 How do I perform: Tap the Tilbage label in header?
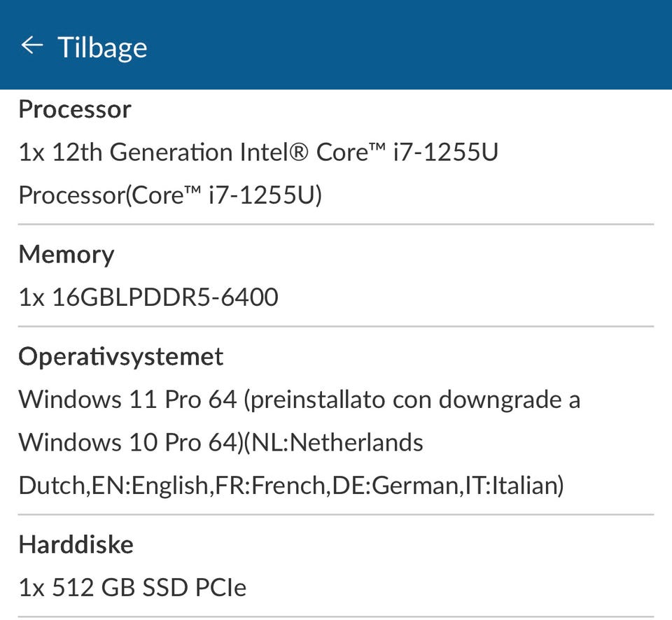[x=102, y=47]
